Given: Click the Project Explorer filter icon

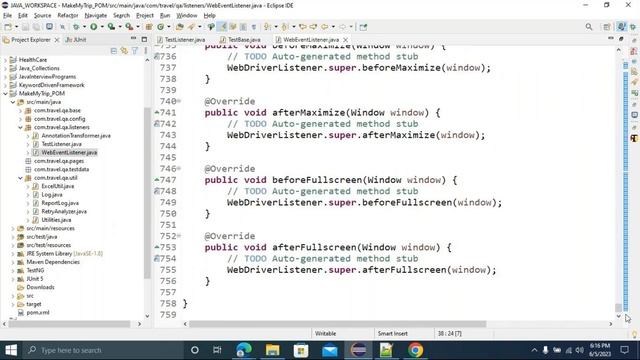Looking at the screenshot, I should [135, 51].
